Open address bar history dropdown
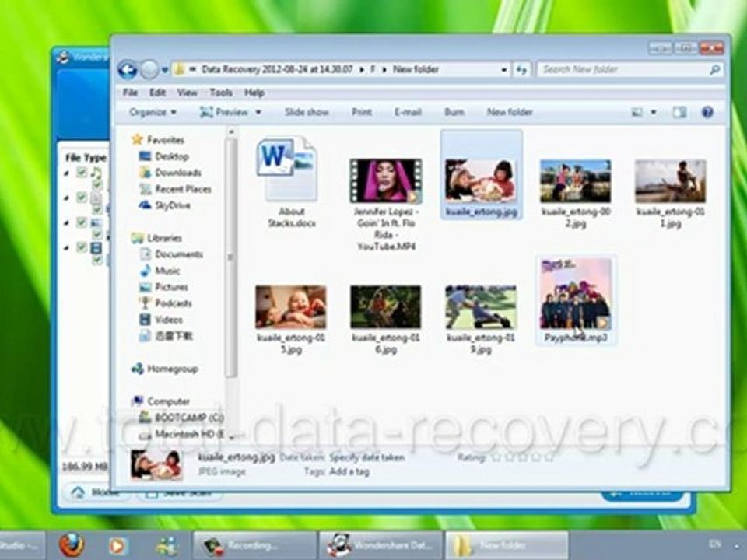 click(503, 70)
